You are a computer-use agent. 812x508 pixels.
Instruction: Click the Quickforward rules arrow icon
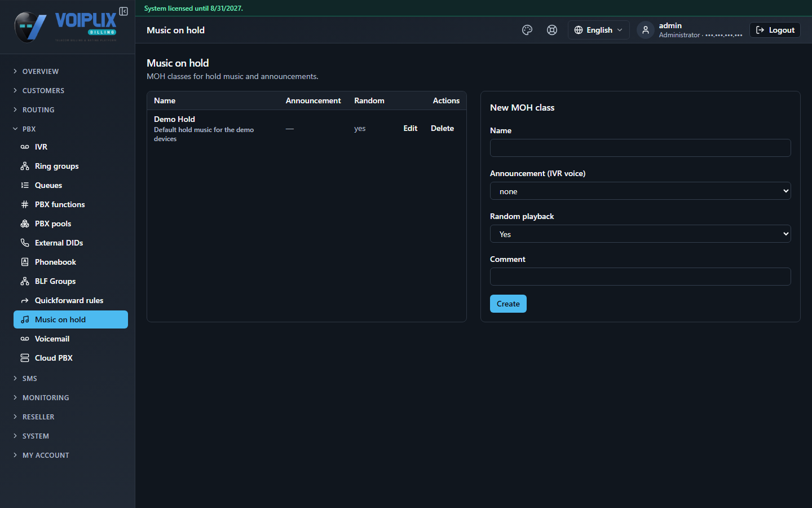[x=25, y=300]
